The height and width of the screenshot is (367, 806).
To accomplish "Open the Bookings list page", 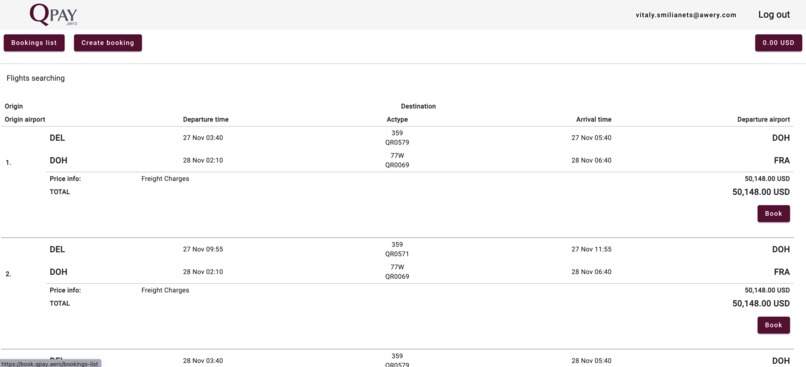I will point(34,43).
